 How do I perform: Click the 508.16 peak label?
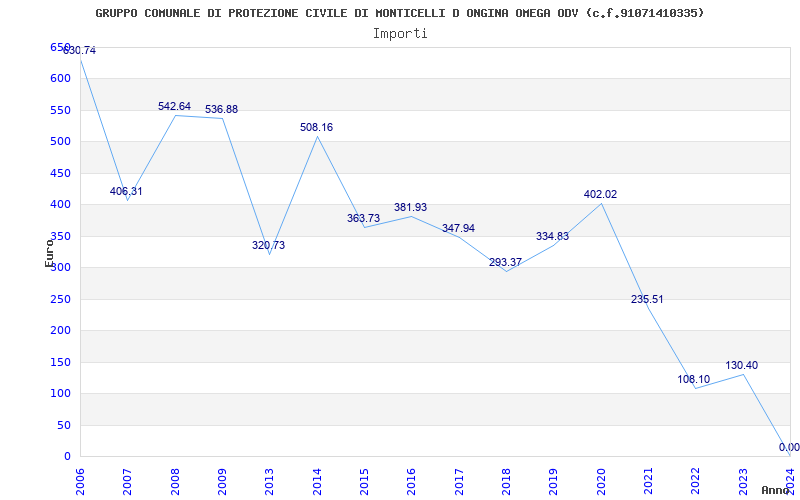click(x=316, y=127)
